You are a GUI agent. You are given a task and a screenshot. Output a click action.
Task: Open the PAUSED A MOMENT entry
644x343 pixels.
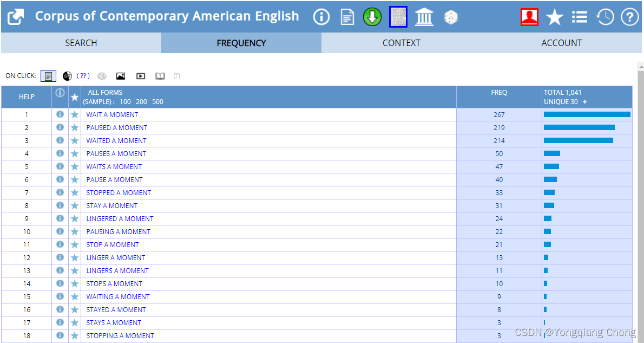coord(117,127)
